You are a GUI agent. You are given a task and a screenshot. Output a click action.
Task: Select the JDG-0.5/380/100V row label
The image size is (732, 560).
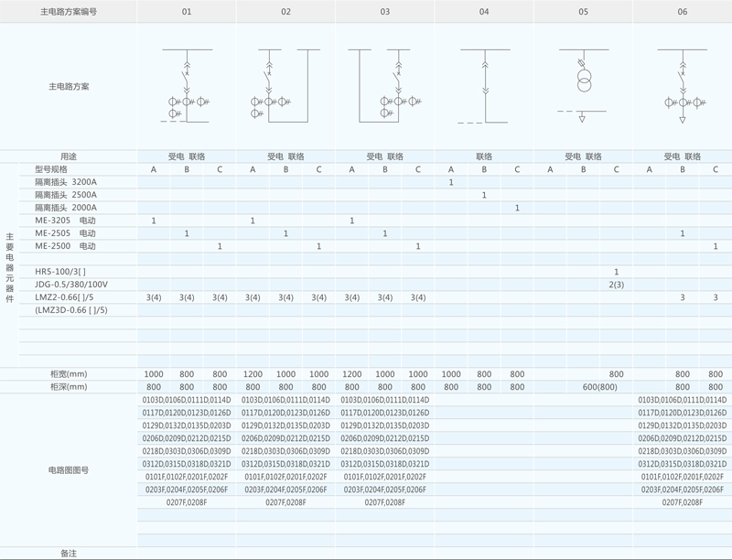pyautogui.click(x=71, y=285)
